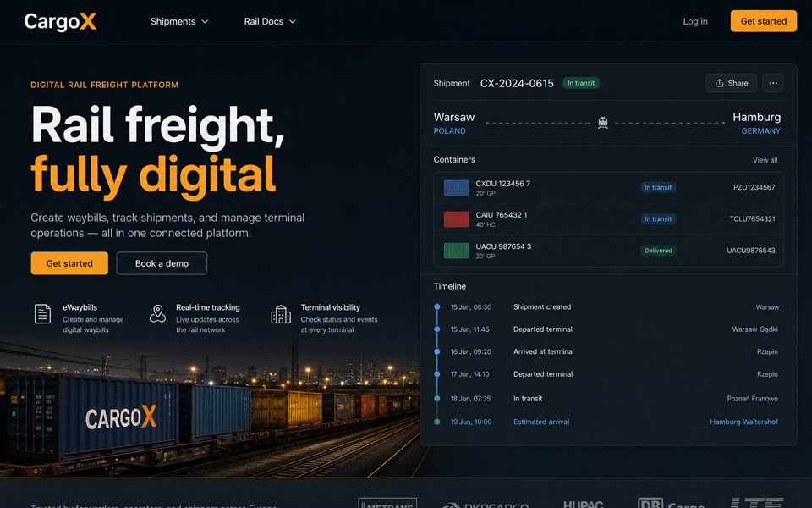
Task: Click the Terminal visibility building icon
Action: tap(281, 314)
